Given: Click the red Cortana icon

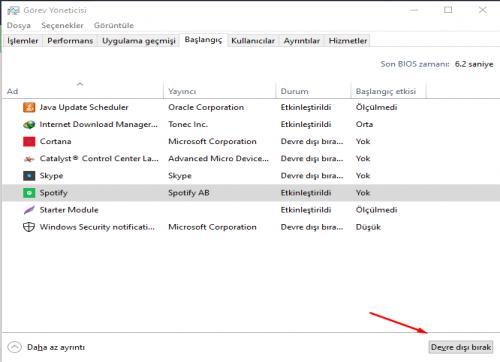Looking at the screenshot, I should [x=29, y=142].
